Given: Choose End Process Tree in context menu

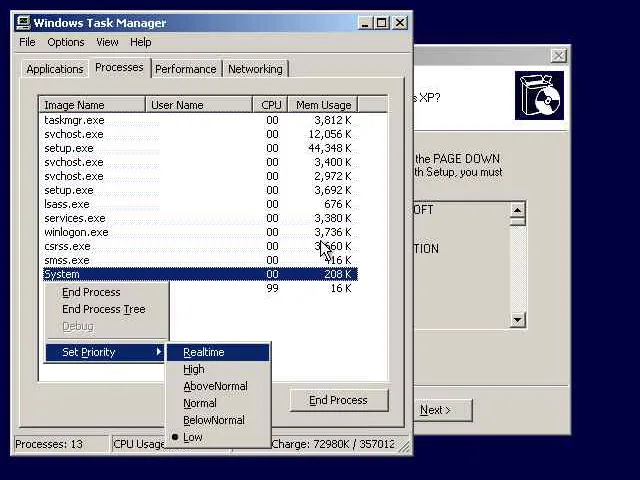Looking at the screenshot, I should [x=107, y=309].
